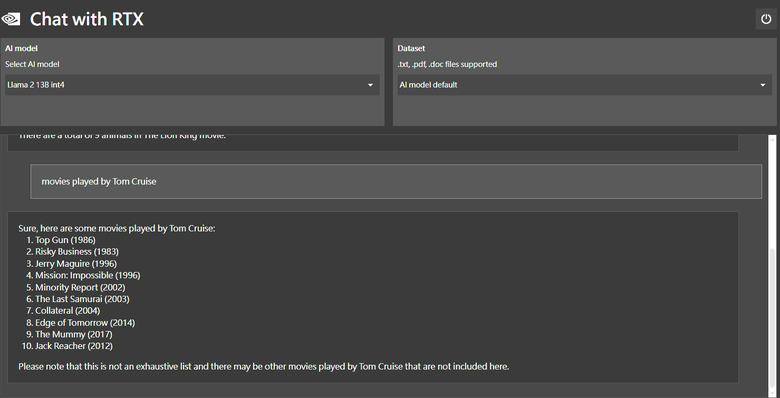This screenshot has width=780, height=398.
Task: Click the 'movies played by Tom Cruise' message box
Action: [x=396, y=182]
